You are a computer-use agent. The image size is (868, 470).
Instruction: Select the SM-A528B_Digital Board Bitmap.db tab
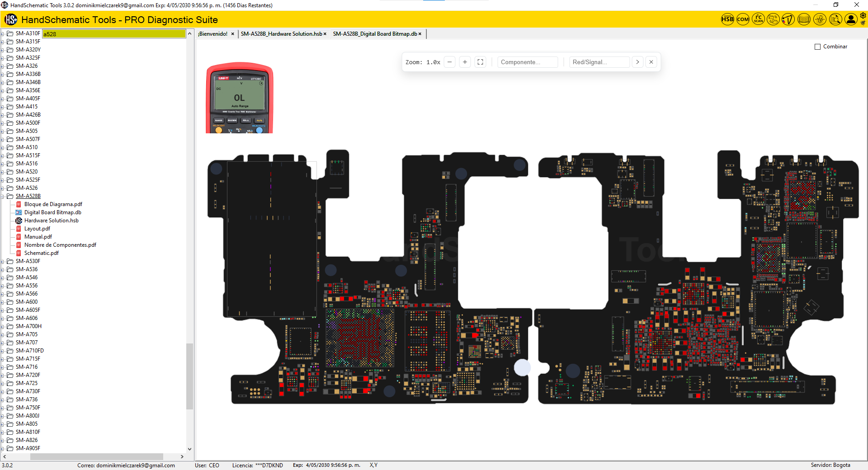point(375,34)
